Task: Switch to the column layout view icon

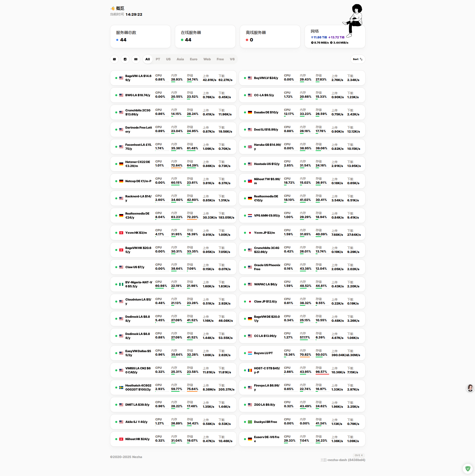Action: tap(136, 59)
